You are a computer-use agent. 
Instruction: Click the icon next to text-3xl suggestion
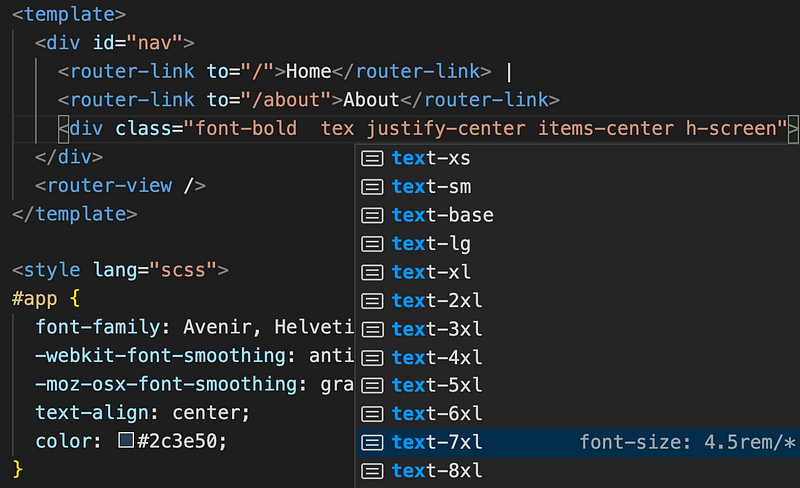pos(373,329)
